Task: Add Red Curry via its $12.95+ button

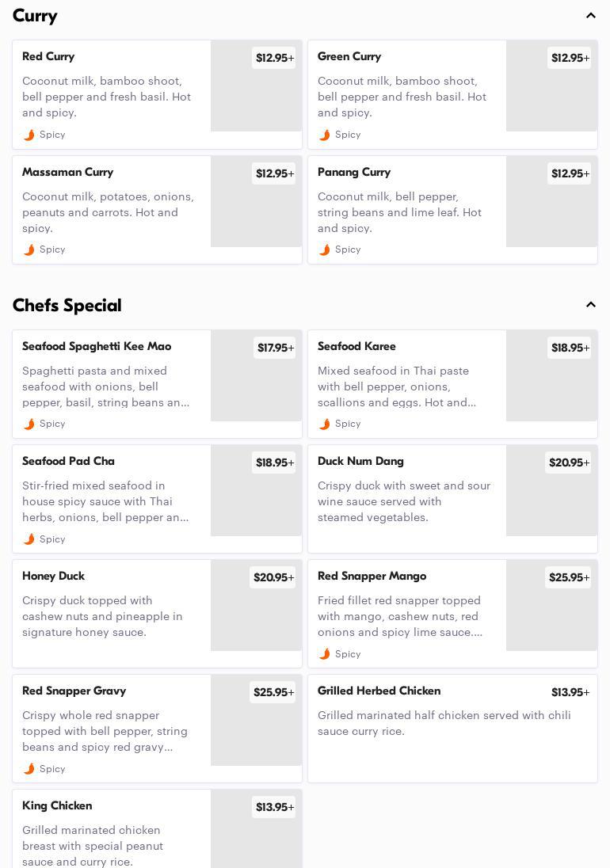Action: click(x=274, y=58)
